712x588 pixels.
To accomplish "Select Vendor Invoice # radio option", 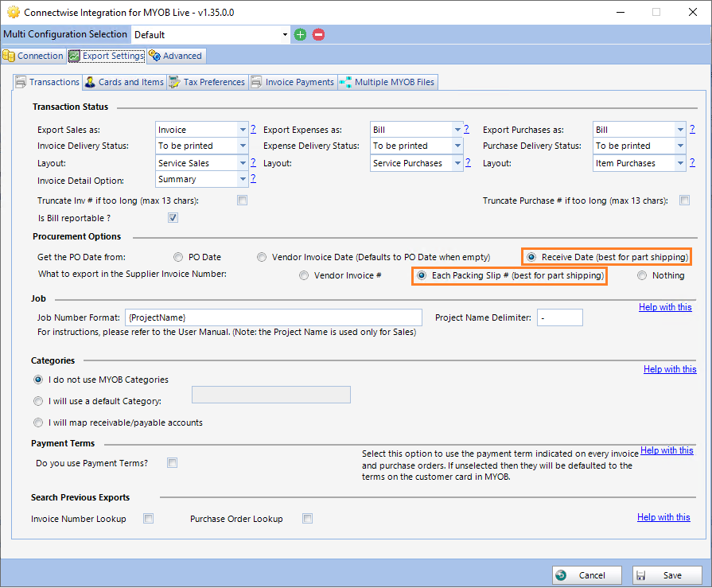I will [304, 275].
